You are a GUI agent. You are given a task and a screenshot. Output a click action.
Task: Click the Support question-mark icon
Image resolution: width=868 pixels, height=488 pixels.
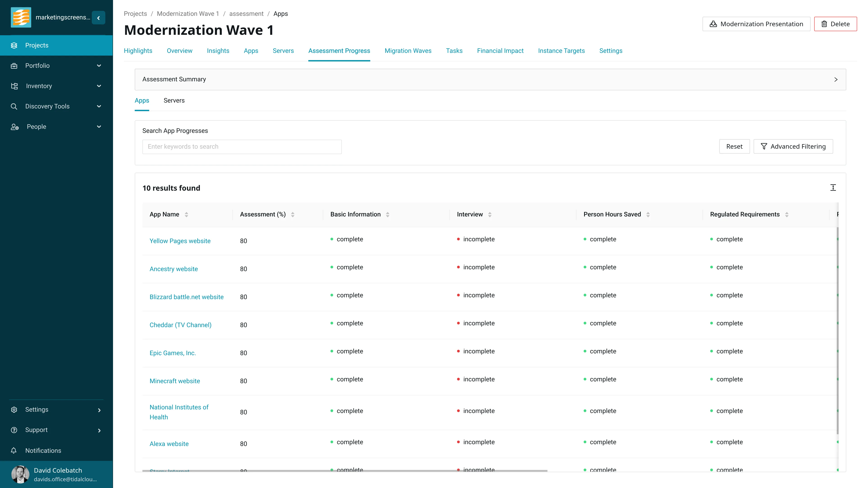click(14, 430)
